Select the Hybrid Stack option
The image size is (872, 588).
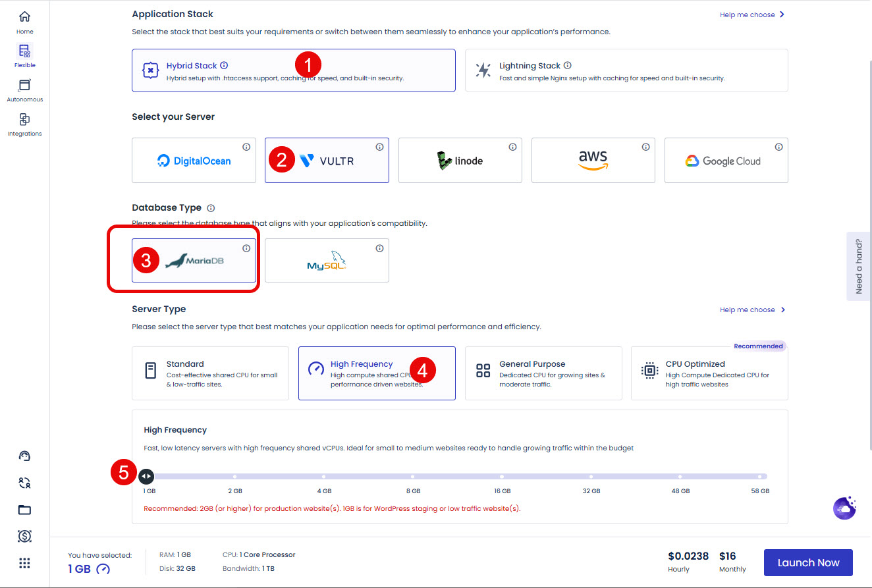click(x=294, y=70)
